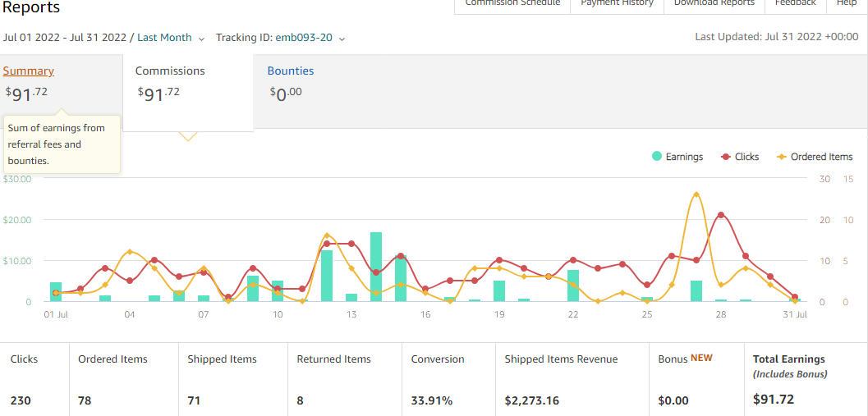
Task: Go to Payment History
Action: (617, 3)
